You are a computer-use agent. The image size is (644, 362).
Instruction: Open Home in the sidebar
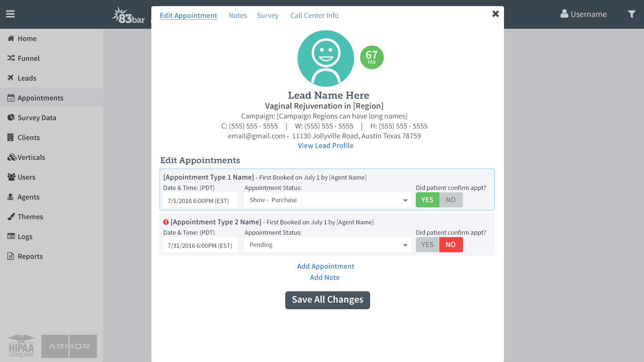(51, 38)
